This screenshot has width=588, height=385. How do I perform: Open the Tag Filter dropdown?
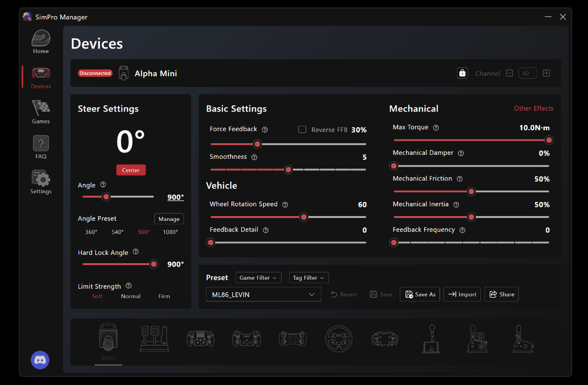(x=309, y=278)
